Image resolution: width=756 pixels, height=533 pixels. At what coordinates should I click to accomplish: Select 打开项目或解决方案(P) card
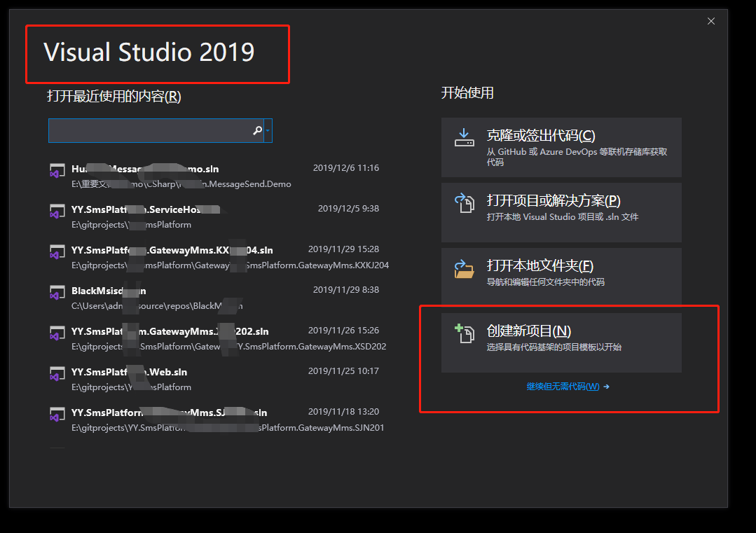(561, 212)
